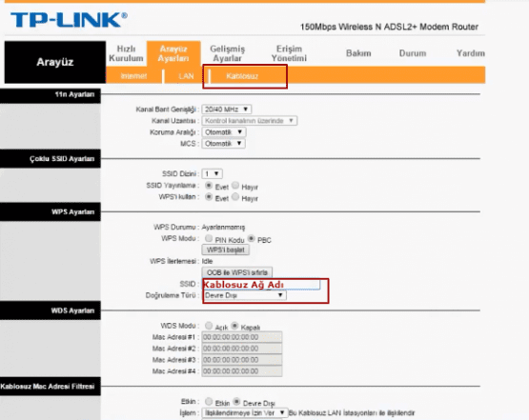Open the Yardım tab

click(x=471, y=53)
